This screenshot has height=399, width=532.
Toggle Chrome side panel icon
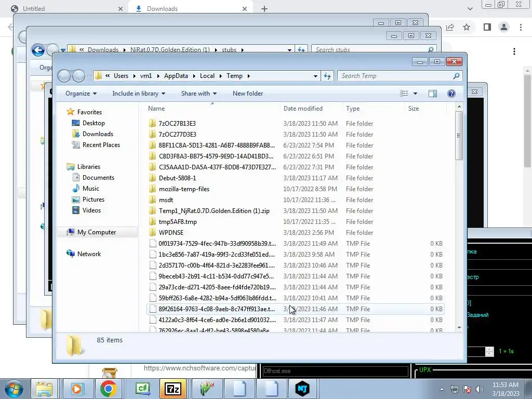point(487,27)
